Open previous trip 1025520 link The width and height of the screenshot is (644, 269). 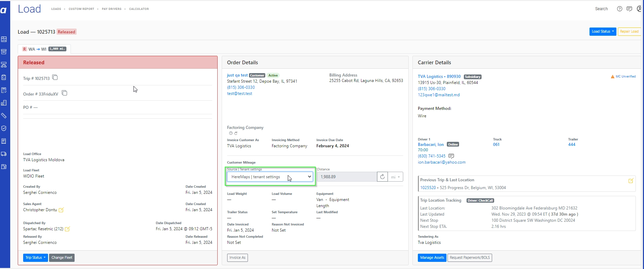[428, 188]
